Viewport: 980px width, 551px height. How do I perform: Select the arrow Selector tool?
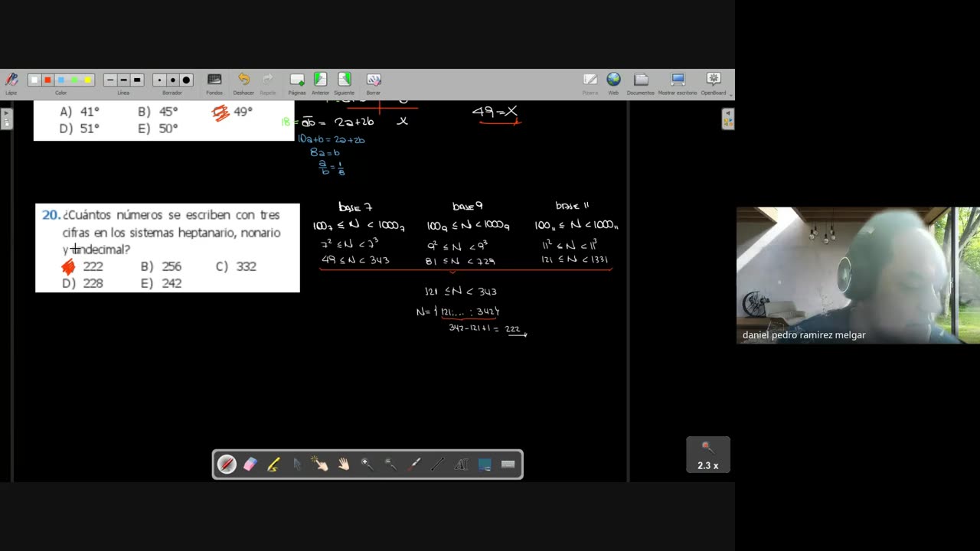click(x=297, y=464)
